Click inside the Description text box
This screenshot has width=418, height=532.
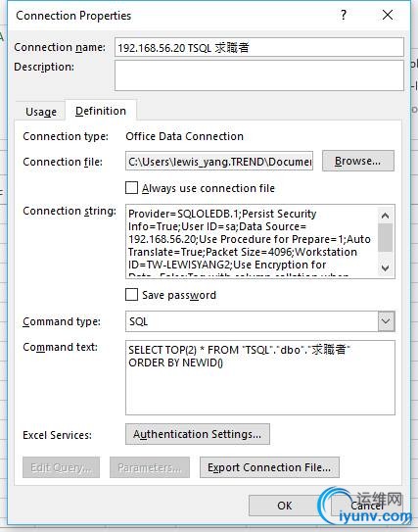coord(259,75)
